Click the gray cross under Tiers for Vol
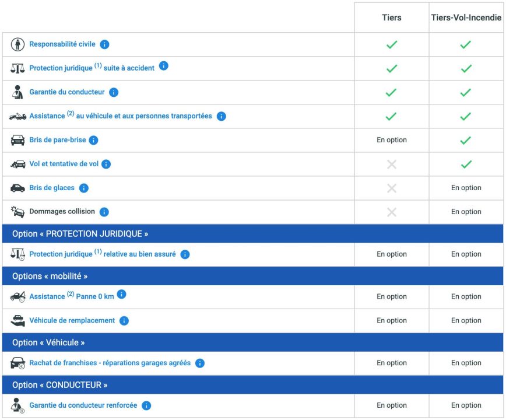Viewport: 506px width, 420px height. 391,164
